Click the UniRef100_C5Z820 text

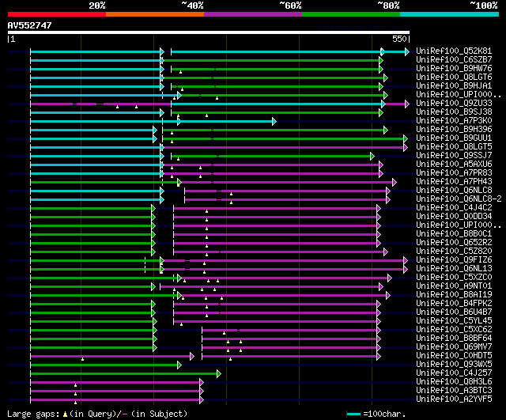click(x=454, y=252)
